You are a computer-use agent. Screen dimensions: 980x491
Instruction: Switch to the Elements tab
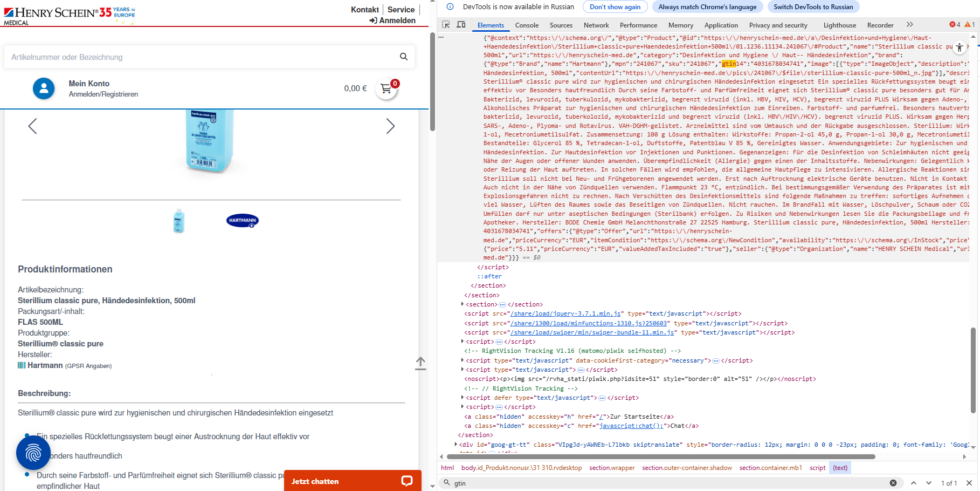point(491,25)
